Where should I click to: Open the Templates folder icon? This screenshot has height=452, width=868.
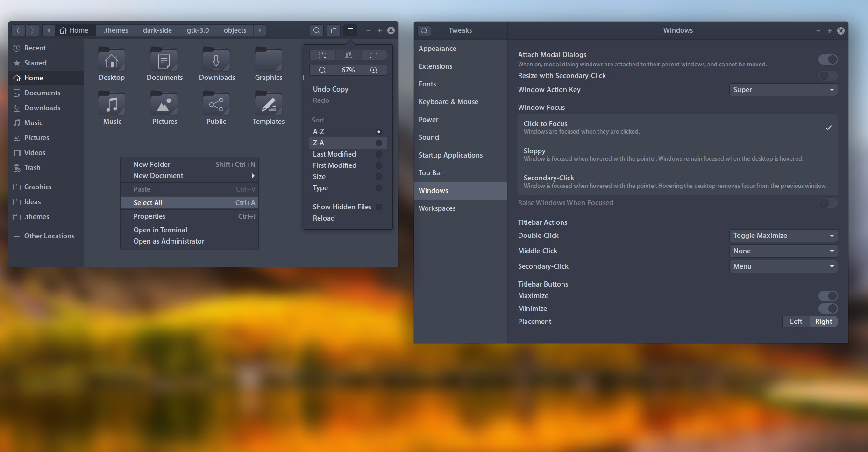pos(269,103)
